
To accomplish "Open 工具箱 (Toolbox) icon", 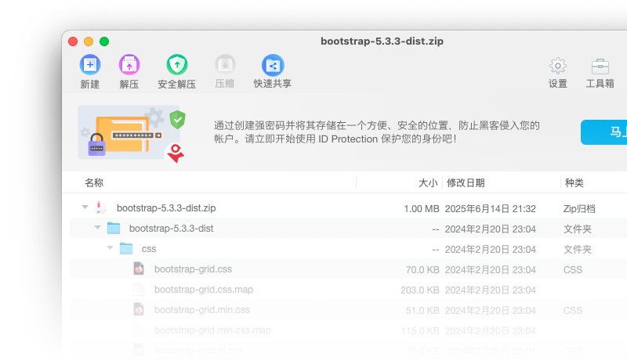I will point(600,67).
